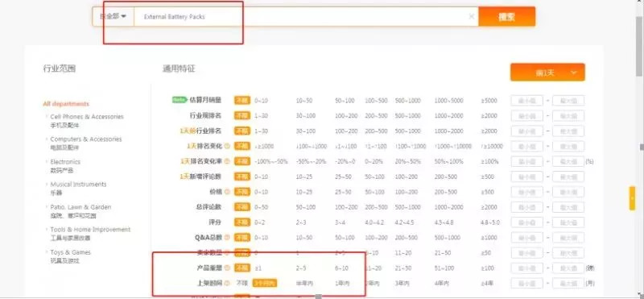This screenshot has height=299, width=644.
Task: Choose ≥5000 in 估算月销量 row
Action: coord(489,101)
